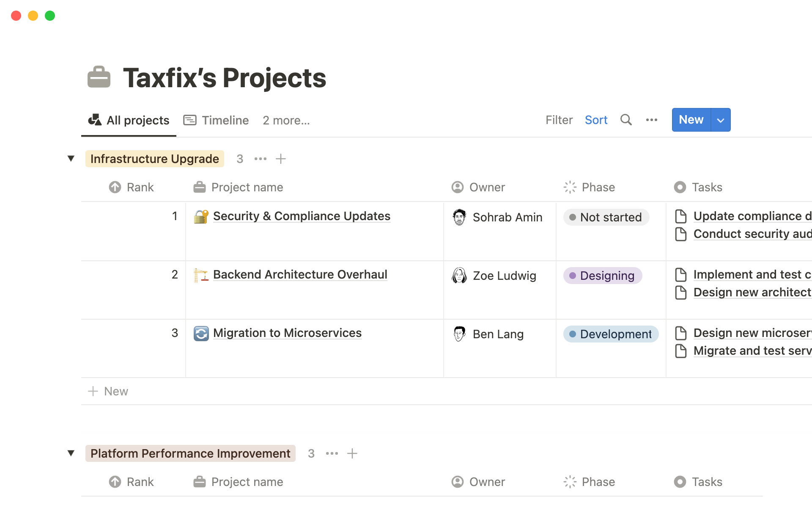The width and height of the screenshot is (812, 508).
Task: Expand the New project dropdown arrow
Action: coord(720,119)
